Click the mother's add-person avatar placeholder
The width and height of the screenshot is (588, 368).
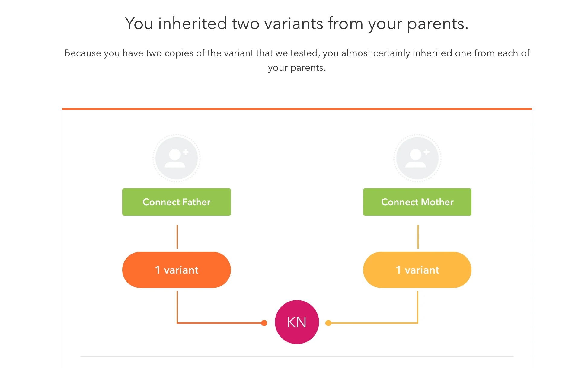tap(417, 158)
